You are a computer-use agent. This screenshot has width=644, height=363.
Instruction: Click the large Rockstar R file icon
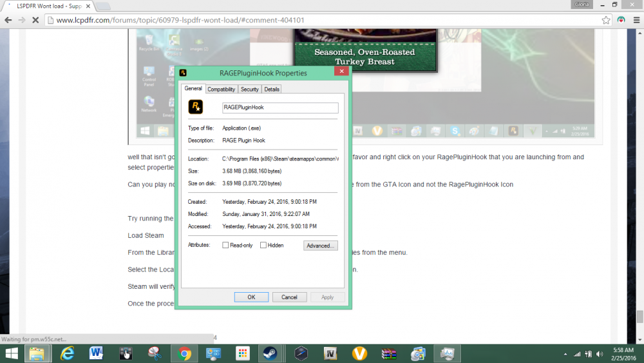pyautogui.click(x=196, y=107)
